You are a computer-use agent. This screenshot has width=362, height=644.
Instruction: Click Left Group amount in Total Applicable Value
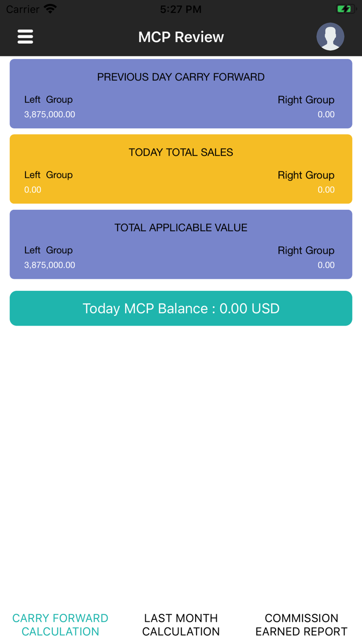tap(50, 265)
